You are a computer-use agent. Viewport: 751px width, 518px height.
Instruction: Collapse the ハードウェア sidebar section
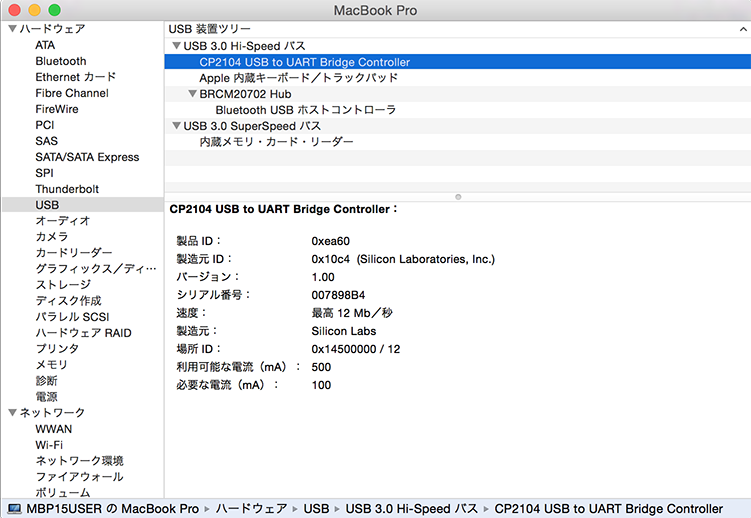[x=11, y=29]
